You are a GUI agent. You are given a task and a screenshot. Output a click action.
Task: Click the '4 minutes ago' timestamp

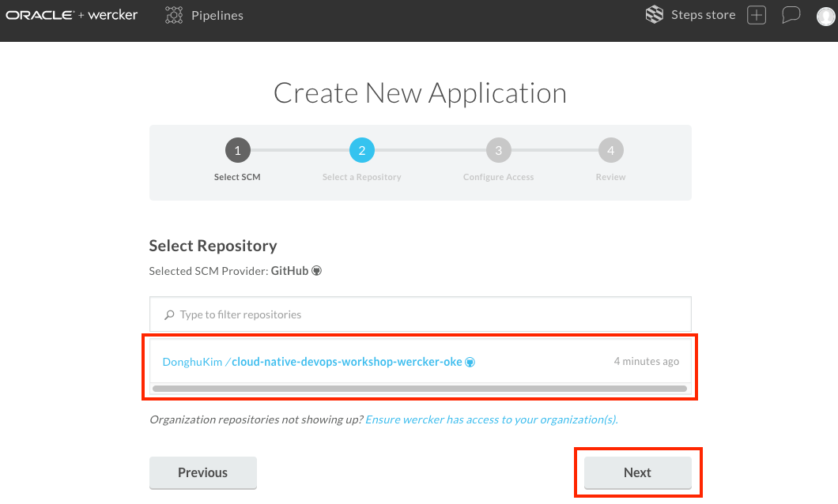tap(647, 362)
